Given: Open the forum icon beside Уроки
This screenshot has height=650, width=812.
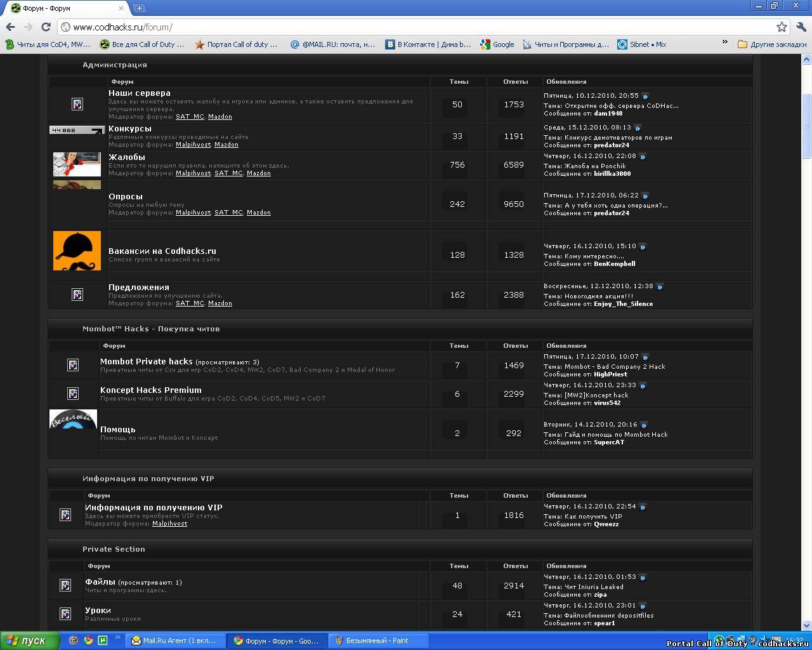Looking at the screenshot, I should point(65,614).
